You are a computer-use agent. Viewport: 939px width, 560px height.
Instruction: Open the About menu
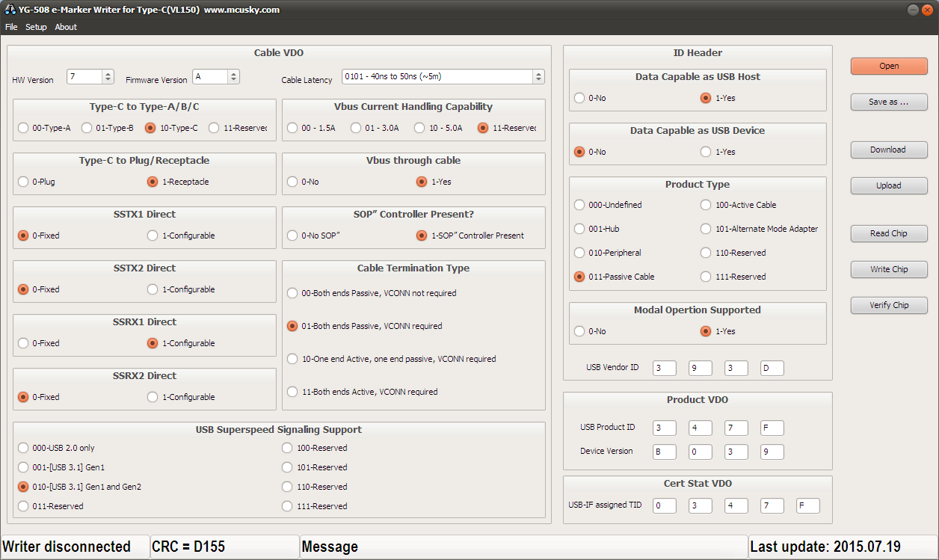pyautogui.click(x=66, y=27)
